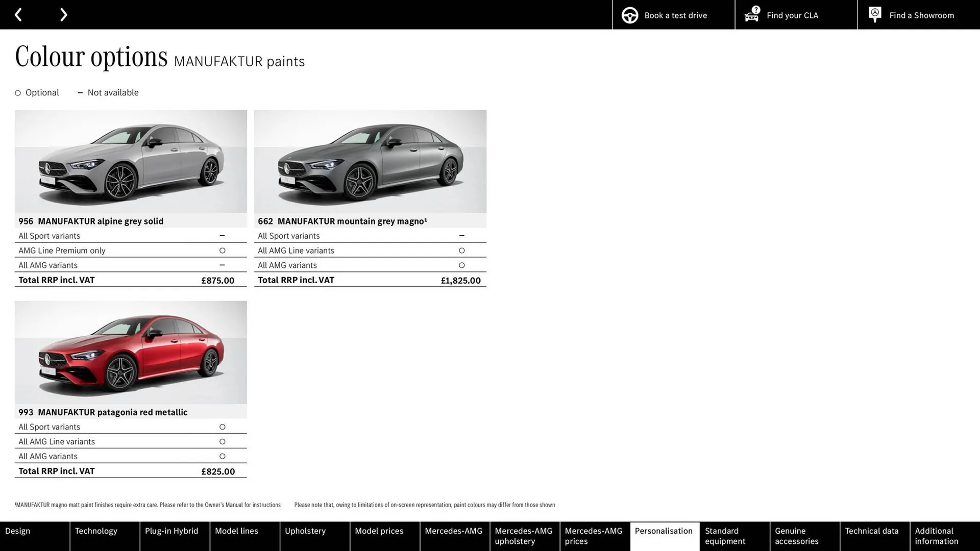The image size is (980, 551).
Task: Click the MANUFAKTUR magno footnote text
Action: (x=148, y=505)
